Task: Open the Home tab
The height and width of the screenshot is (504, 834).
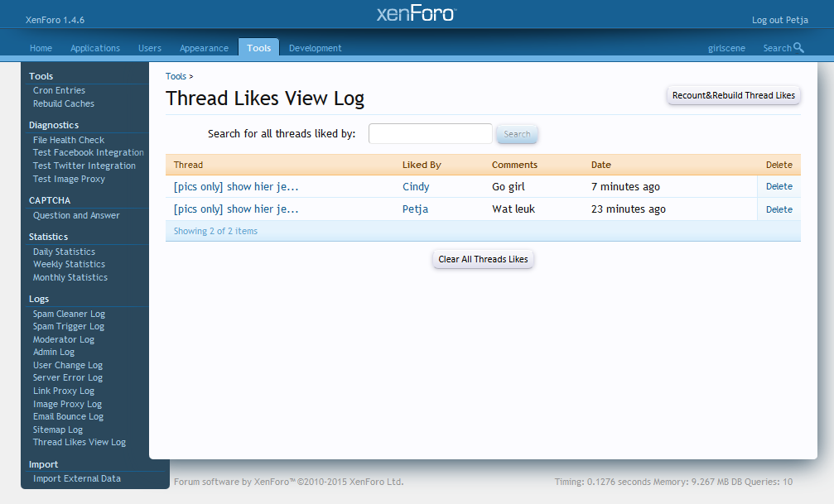Action: coord(41,48)
